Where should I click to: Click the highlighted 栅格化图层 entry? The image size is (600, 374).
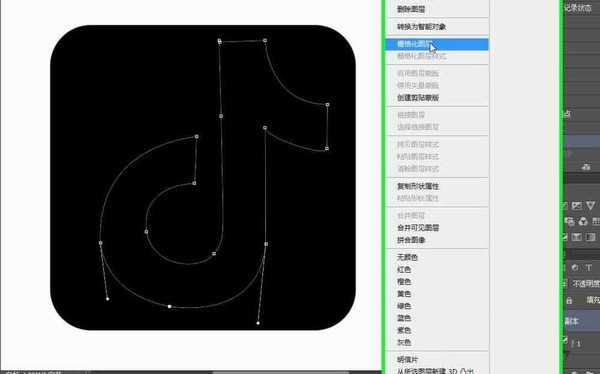[x=437, y=44]
